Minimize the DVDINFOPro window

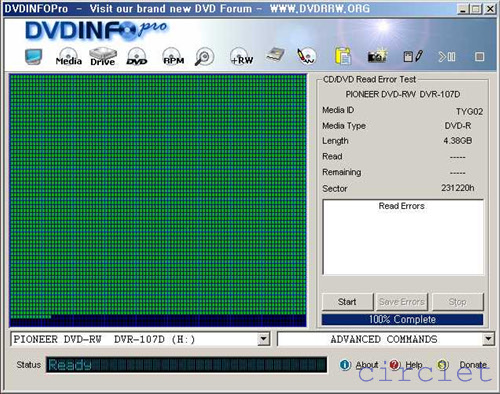point(462,9)
